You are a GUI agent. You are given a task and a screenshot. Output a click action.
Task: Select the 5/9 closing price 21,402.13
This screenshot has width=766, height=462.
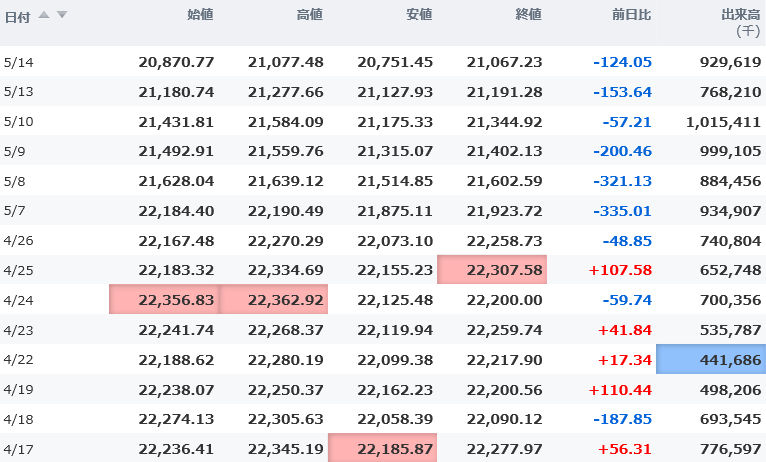pos(504,152)
